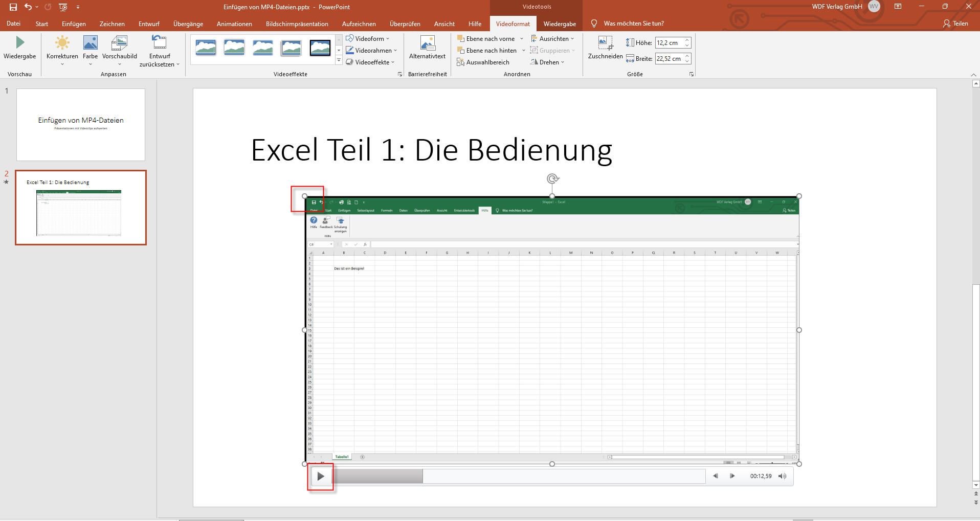Click the Wiedergabe preview play button
Screen dimensions: 980x521
[x=20, y=48]
